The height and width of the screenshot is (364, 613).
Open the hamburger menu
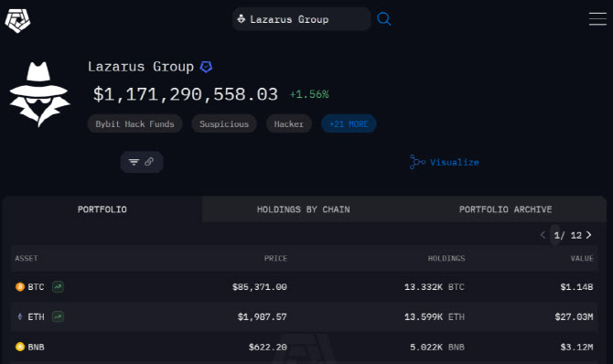[597, 19]
